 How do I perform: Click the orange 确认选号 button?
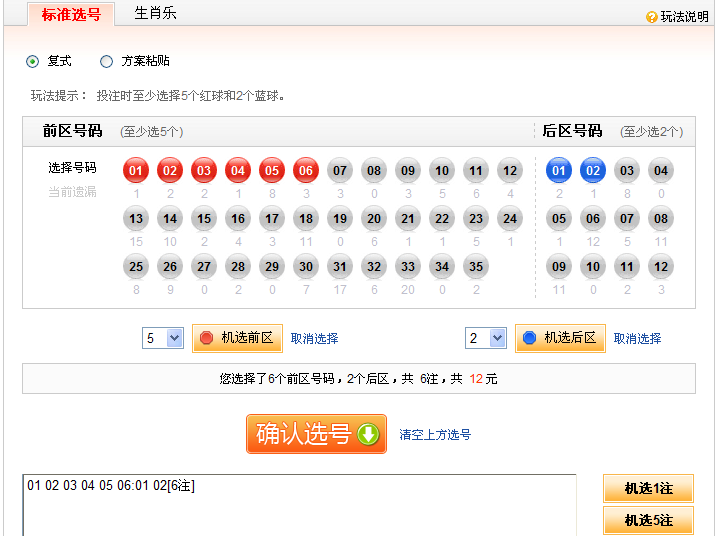coord(316,434)
